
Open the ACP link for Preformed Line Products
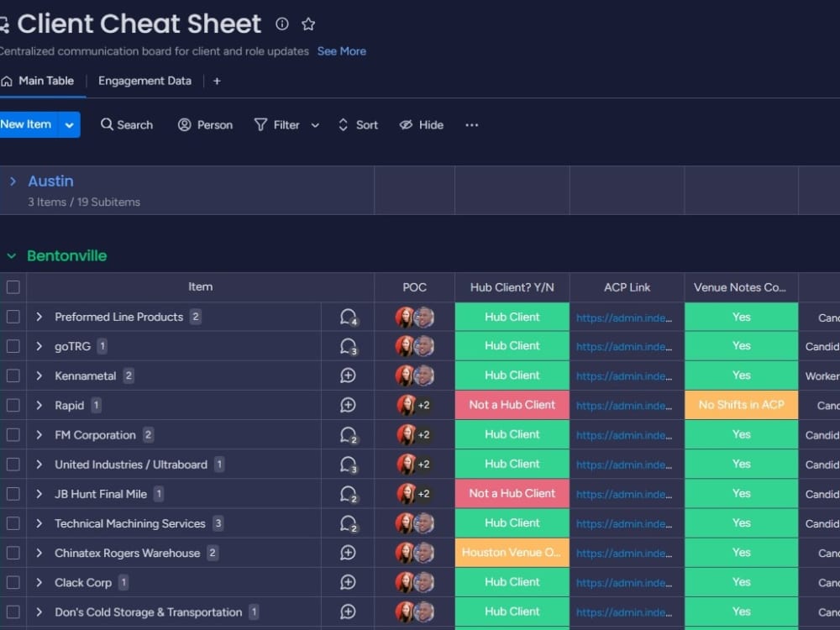(624, 318)
